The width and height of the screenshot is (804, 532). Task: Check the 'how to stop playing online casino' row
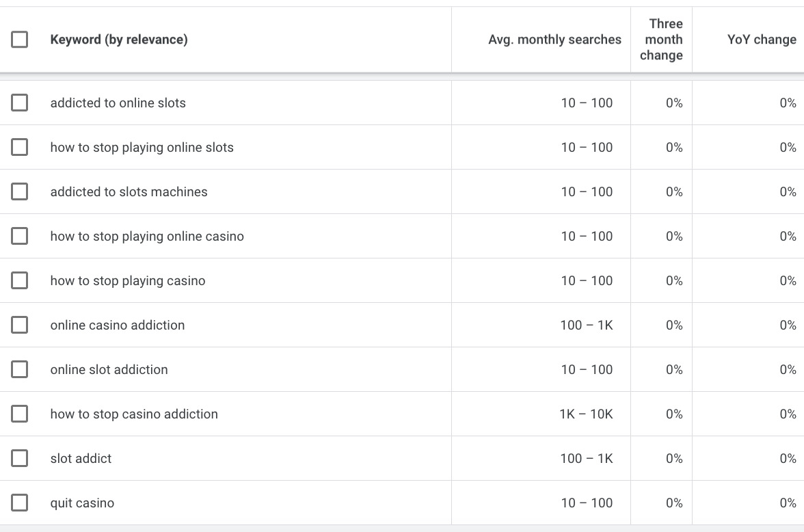pyautogui.click(x=20, y=236)
